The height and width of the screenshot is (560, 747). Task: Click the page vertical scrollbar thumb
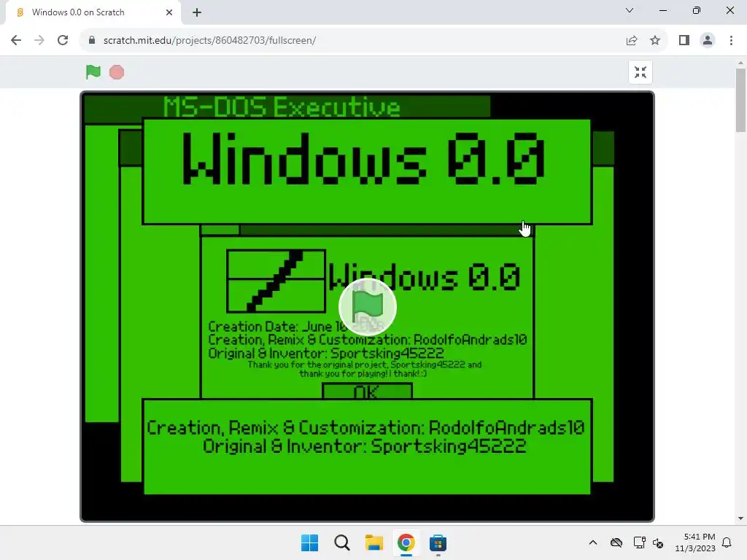pos(740,100)
